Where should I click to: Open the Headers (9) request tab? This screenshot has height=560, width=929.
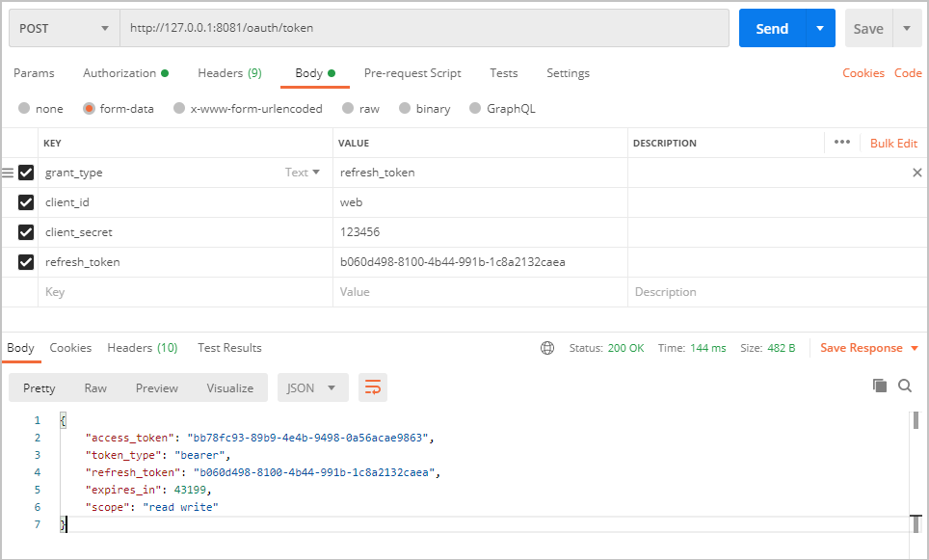pyautogui.click(x=230, y=73)
